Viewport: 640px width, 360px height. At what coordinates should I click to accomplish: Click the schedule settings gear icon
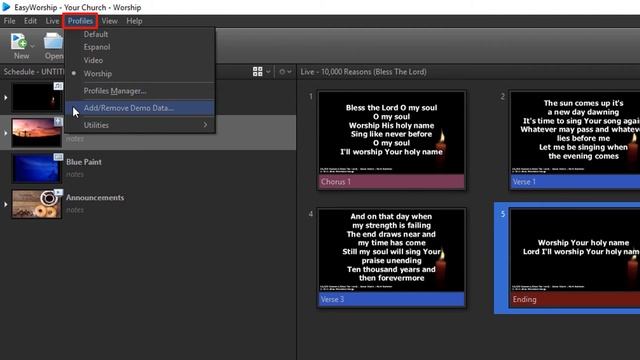(282, 72)
